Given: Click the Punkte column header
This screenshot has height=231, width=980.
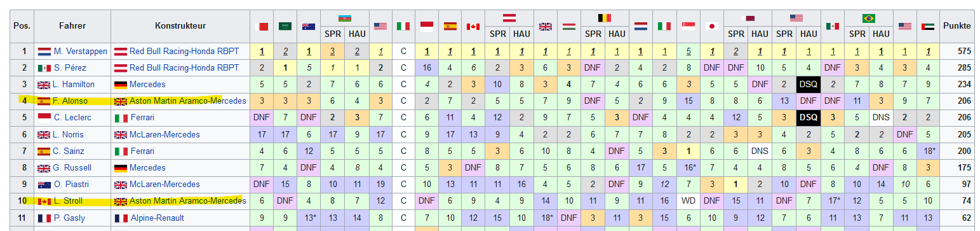Looking at the screenshot, I should (957, 26).
